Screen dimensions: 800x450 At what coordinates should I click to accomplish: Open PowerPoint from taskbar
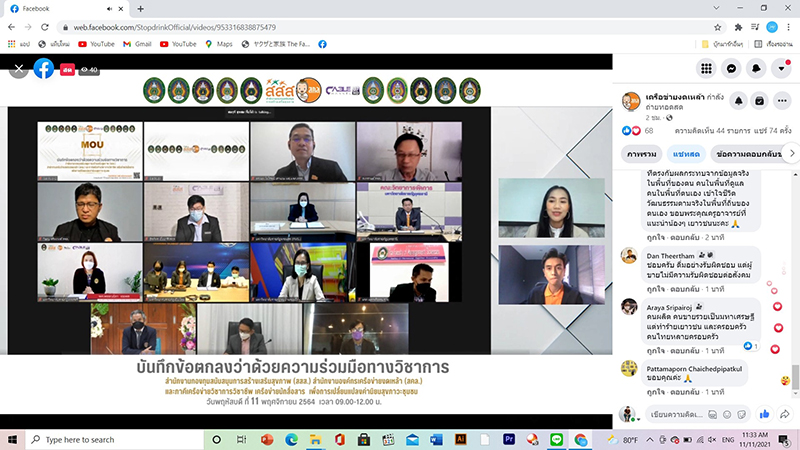267,439
